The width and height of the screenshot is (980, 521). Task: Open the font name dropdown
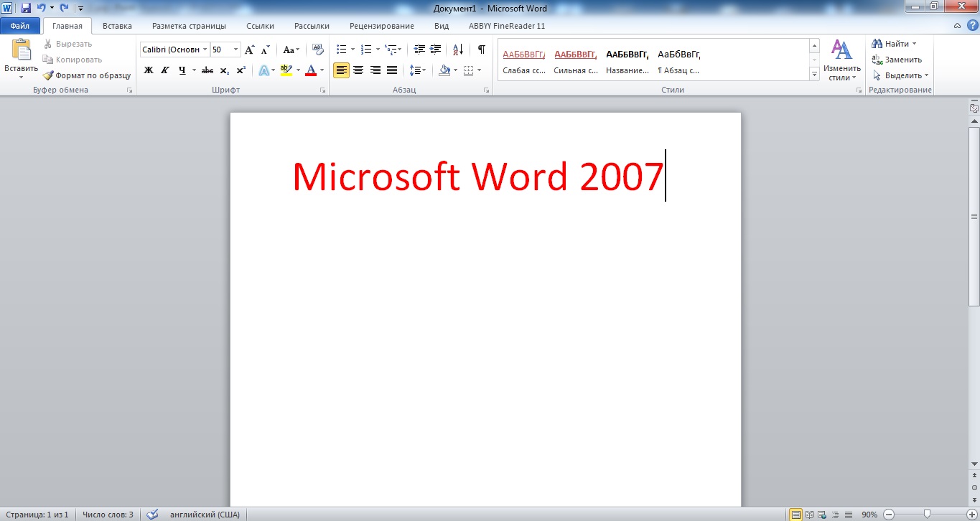pos(204,49)
